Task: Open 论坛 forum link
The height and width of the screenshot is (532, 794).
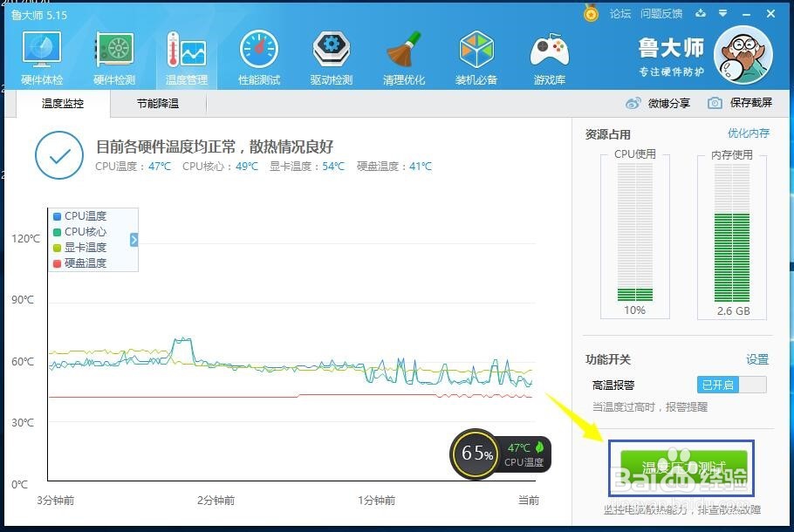Action: click(619, 14)
